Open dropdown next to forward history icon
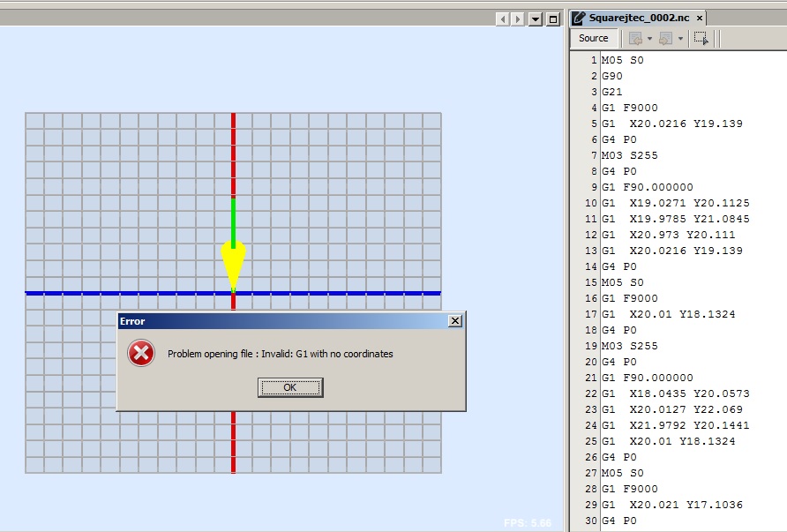The image size is (787, 532). coord(680,38)
